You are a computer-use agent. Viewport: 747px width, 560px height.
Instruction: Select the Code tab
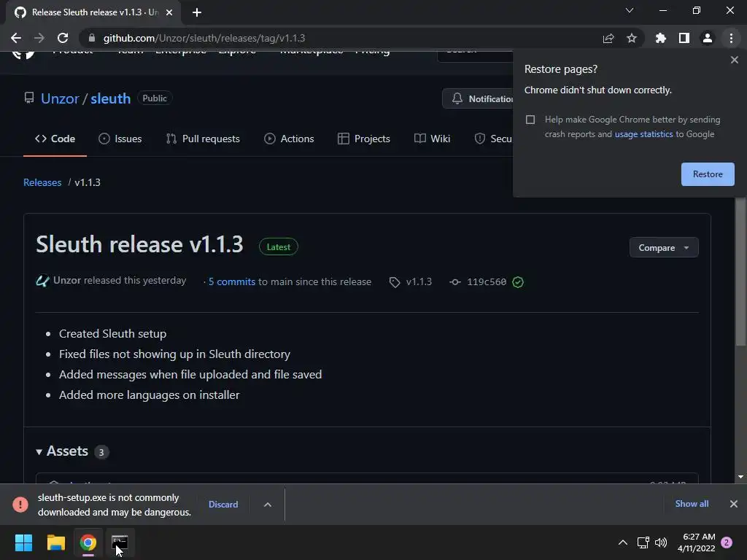point(55,139)
